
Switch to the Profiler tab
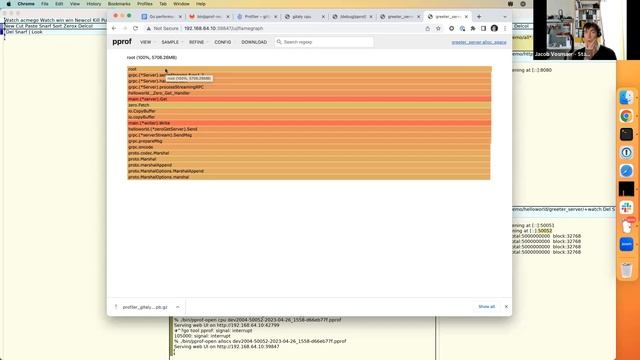[x=256, y=17]
